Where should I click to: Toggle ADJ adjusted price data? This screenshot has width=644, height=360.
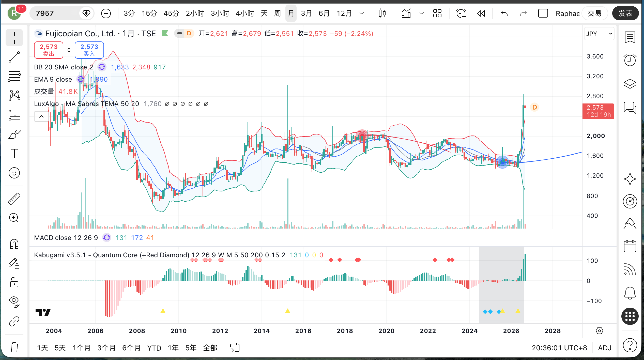[x=605, y=348]
